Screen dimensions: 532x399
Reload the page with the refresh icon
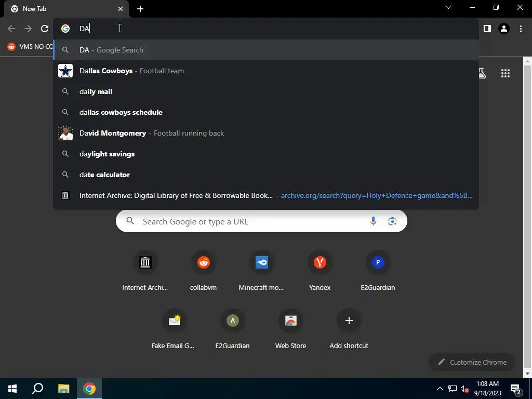pos(45,29)
